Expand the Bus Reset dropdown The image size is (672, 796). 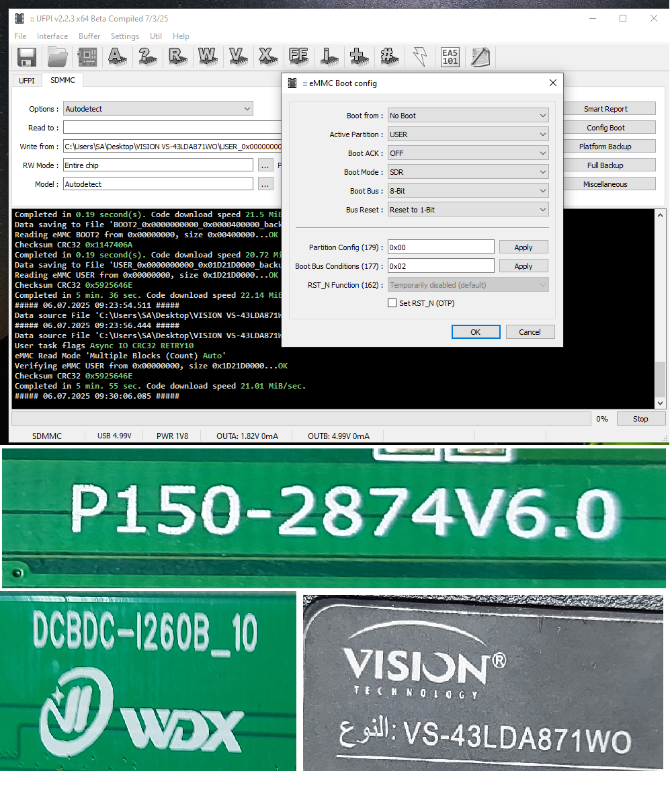coord(468,210)
